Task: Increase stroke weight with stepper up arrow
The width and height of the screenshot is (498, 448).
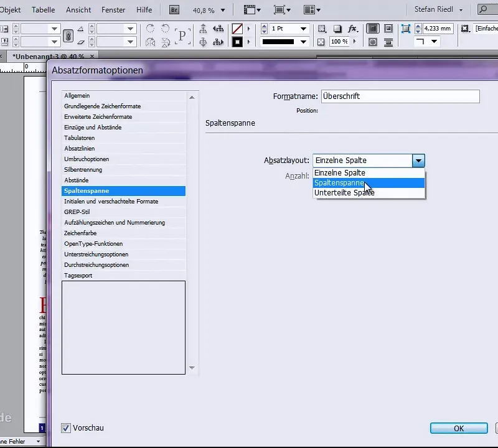Action: (264, 26)
